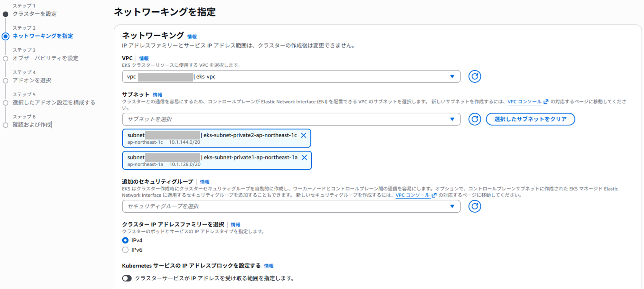
Task: Go to step 6 確認および作成
Action: [x=32, y=125]
